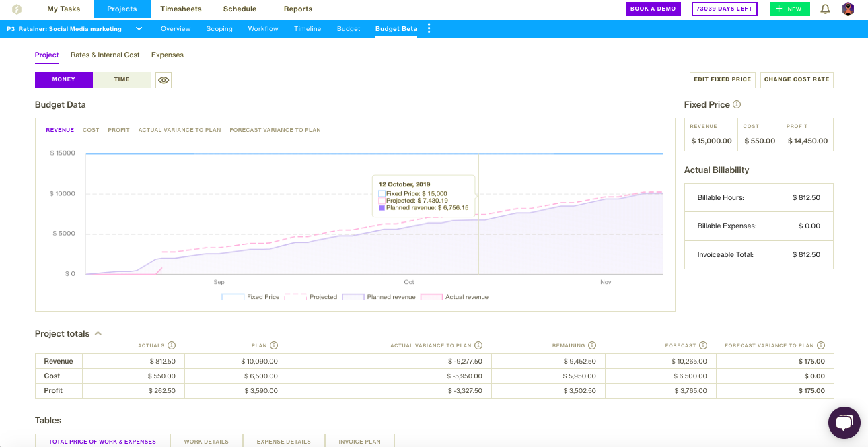
Task: Click info icon for Actual Variance to Plan column
Action: tap(478, 345)
